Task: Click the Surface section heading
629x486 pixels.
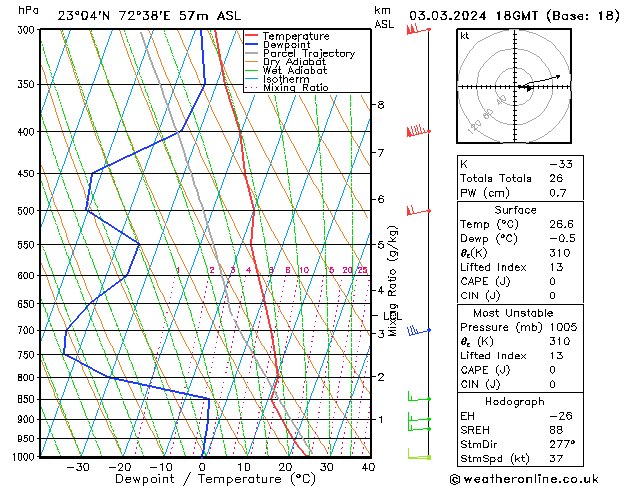Action: pyautogui.click(x=515, y=210)
